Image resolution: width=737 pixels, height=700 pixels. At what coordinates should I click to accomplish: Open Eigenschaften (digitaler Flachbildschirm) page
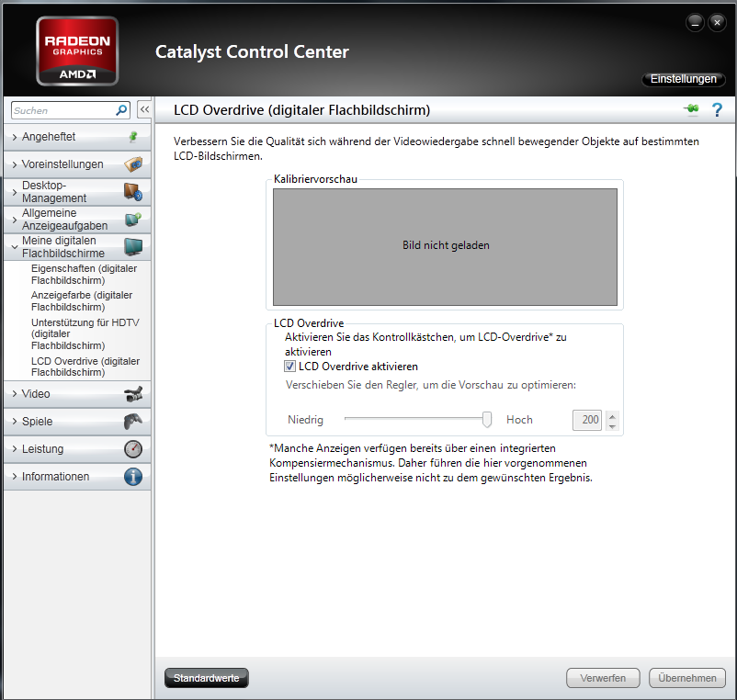[85, 275]
